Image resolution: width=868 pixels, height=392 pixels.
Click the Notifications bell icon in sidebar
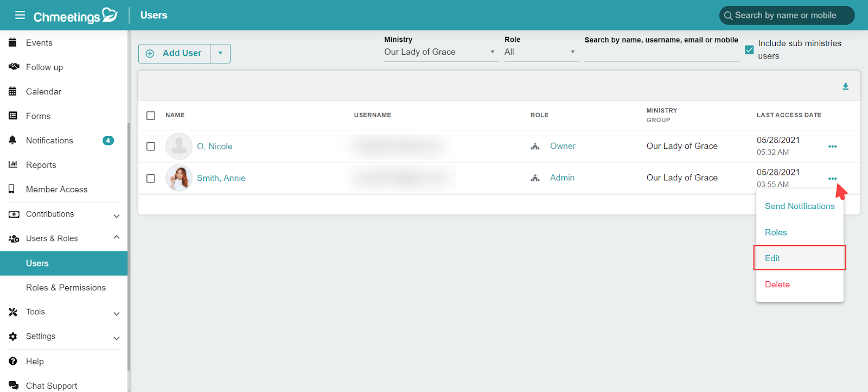point(13,140)
